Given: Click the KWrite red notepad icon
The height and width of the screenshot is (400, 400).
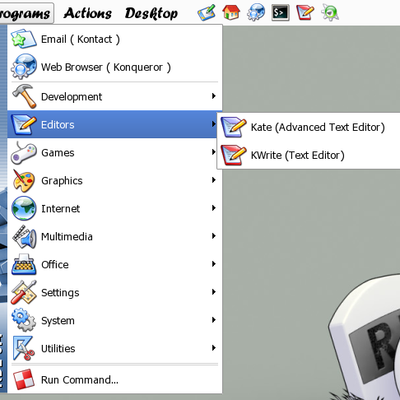Looking at the screenshot, I should (x=233, y=155).
